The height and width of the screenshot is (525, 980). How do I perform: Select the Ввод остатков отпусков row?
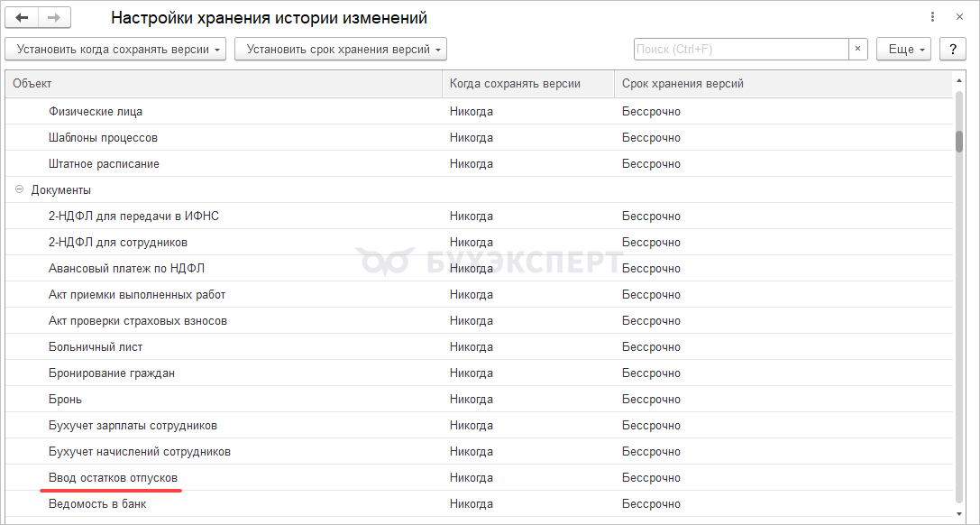(480, 477)
